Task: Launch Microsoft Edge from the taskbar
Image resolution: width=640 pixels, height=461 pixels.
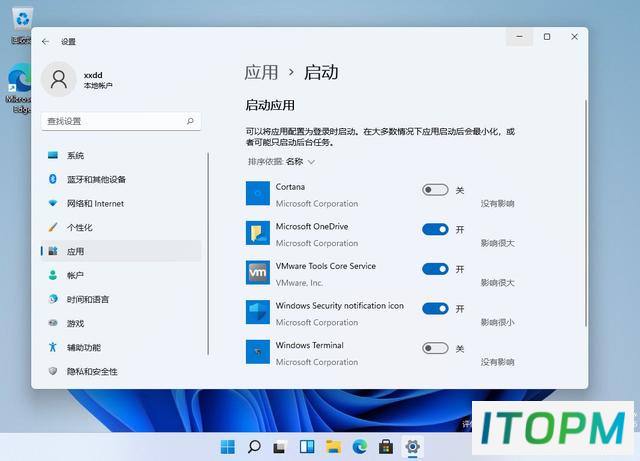Action: tap(360, 447)
